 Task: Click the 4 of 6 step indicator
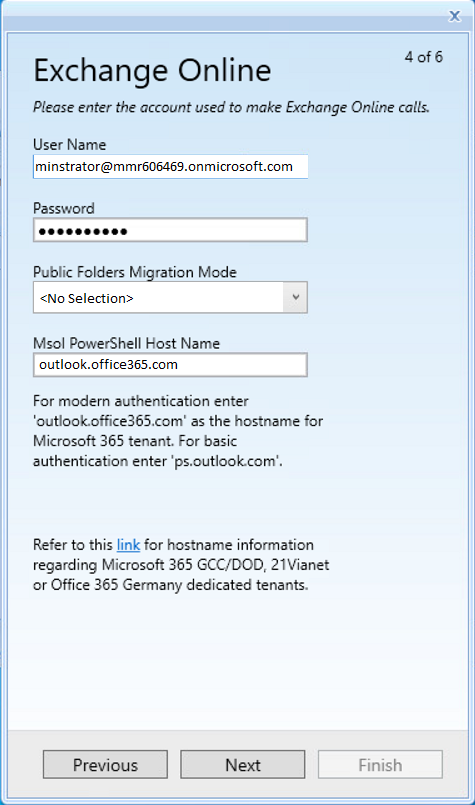click(x=424, y=57)
